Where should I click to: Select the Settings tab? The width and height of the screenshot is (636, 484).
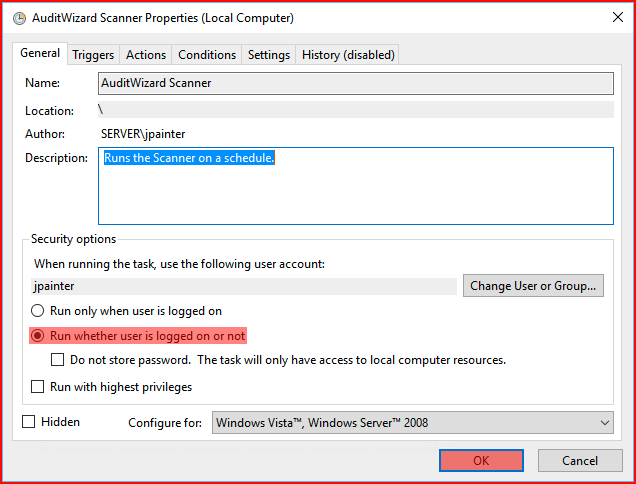269,55
